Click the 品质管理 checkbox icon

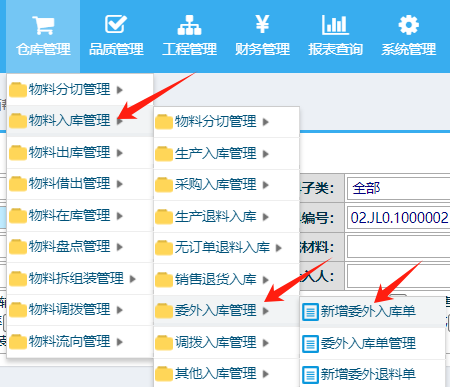click(x=116, y=24)
